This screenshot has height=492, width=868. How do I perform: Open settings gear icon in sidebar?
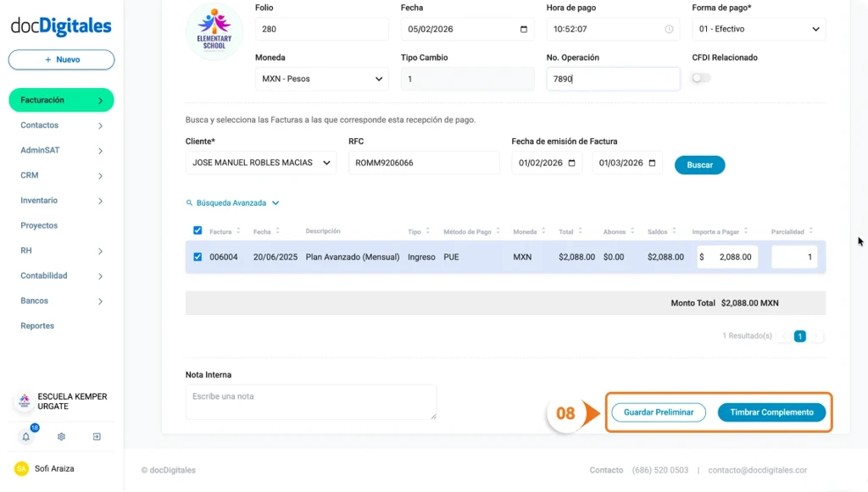(61, 437)
